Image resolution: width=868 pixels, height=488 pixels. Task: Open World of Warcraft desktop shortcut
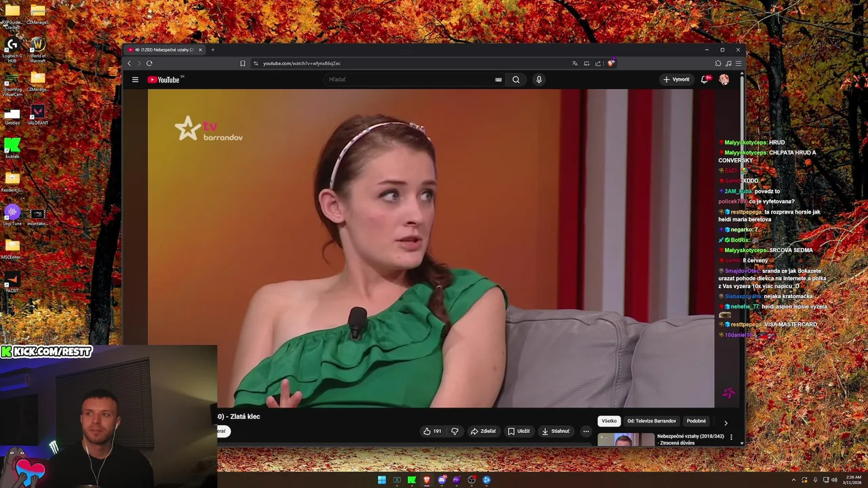(38, 49)
